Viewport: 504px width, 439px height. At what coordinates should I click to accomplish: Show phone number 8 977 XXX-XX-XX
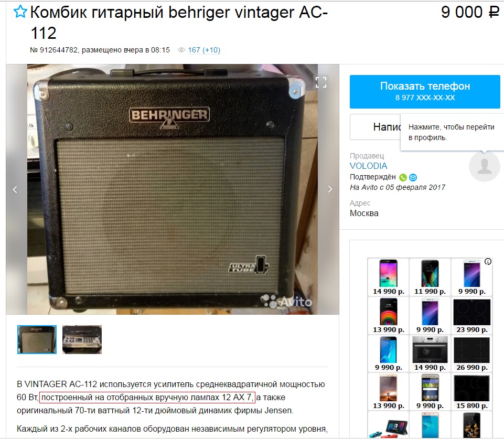click(x=425, y=92)
